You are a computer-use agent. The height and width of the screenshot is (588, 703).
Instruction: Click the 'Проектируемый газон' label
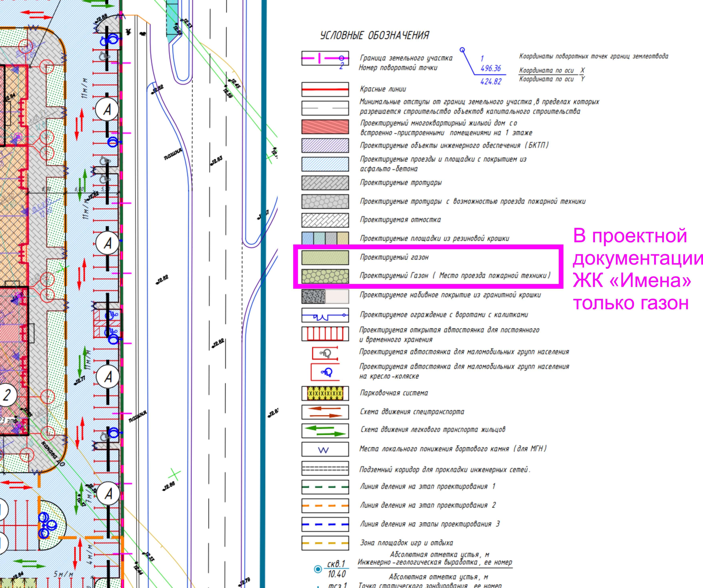point(394,257)
